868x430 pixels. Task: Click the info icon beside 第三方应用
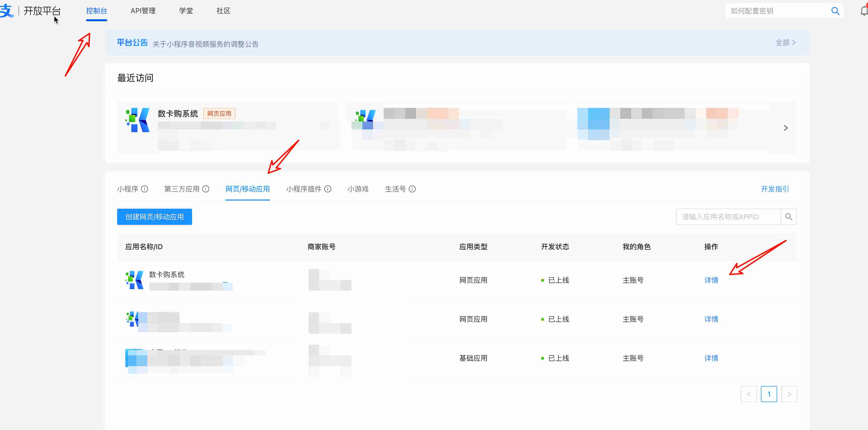coord(205,189)
